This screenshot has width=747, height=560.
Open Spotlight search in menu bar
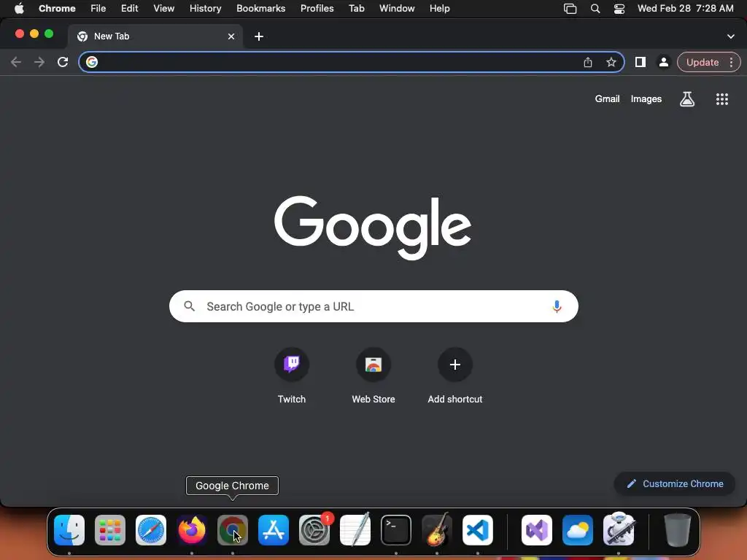[x=595, y=8]
